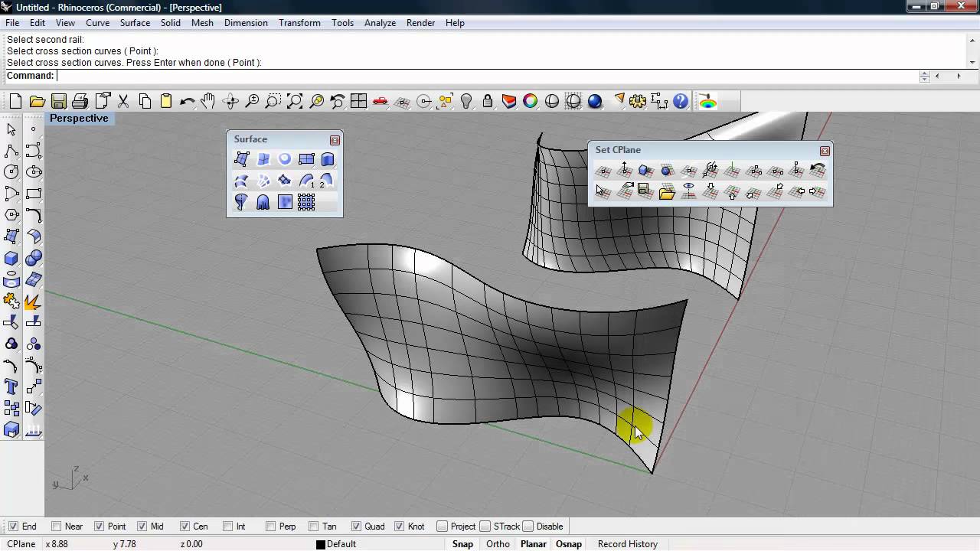
Task: Click the Print icon in toolbar
Action: pos(80,101)
